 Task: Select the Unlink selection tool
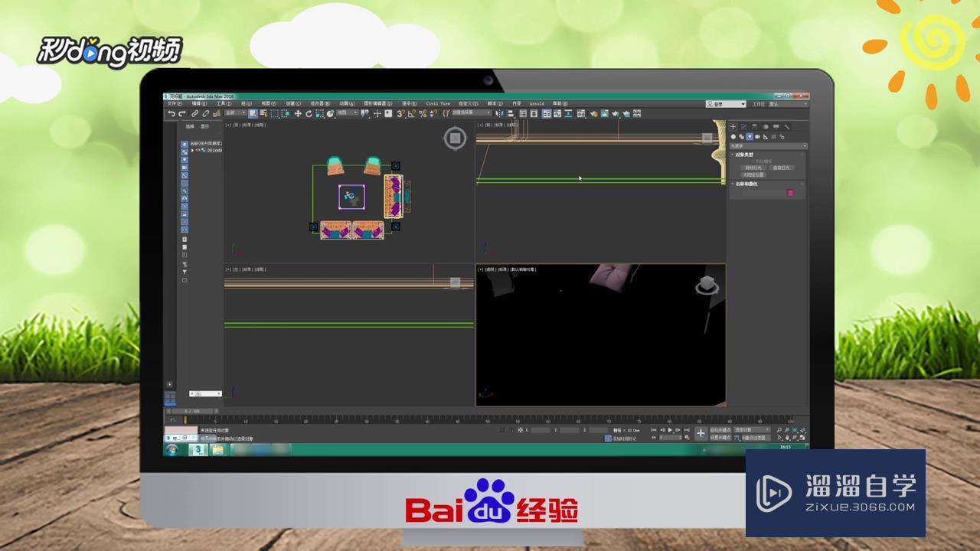(205, 113)
